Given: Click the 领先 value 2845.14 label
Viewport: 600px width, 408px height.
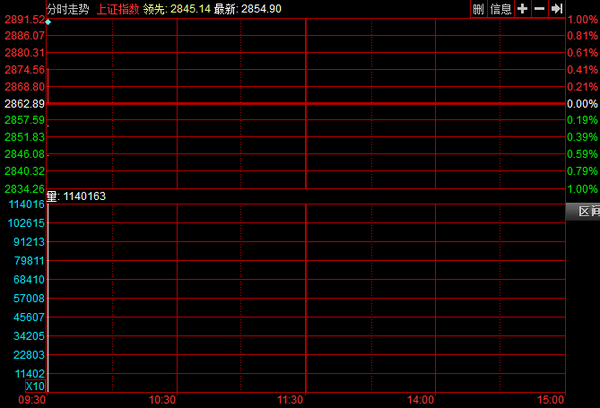Looking at the screenshot, I should pyautogui.click(x=177, y=8).
